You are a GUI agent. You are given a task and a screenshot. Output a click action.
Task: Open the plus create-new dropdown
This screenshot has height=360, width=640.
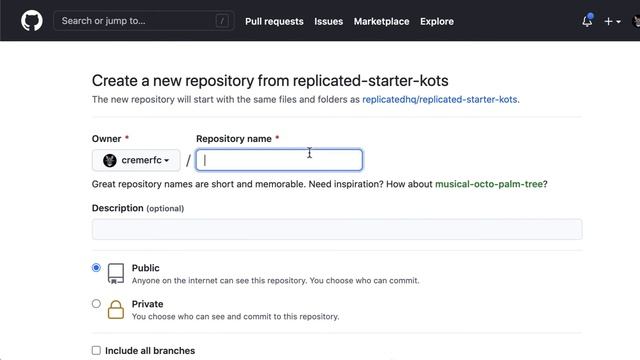pyautogui.click(x=612, y=21)
